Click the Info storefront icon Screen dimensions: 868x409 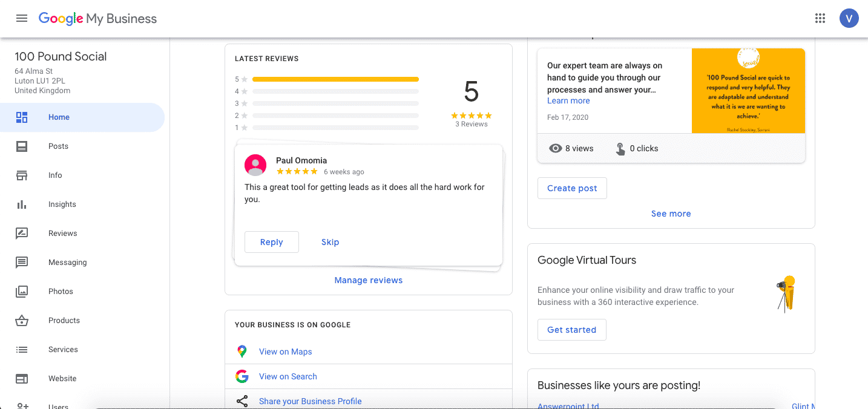[22, 175]
